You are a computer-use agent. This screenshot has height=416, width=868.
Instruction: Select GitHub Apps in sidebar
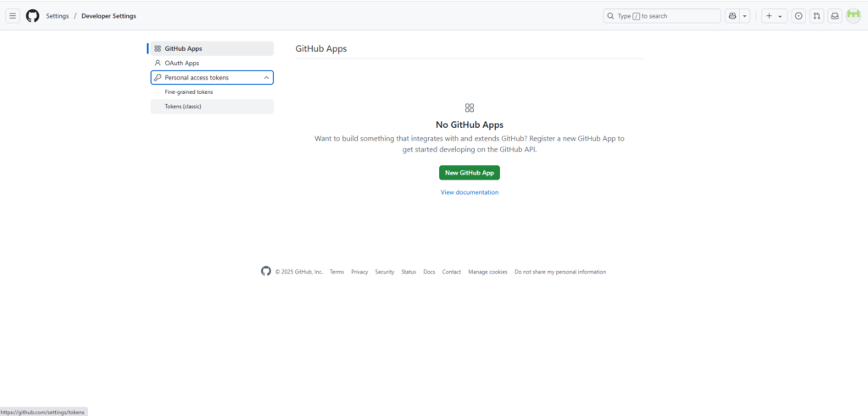(x=212, y=48)
